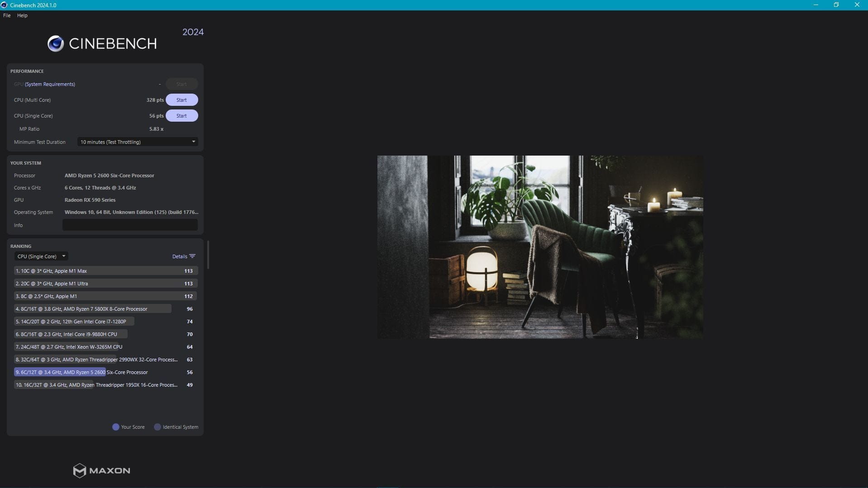Select the 8C Apple M1 ranking row
The image size is (868, 488).
(106, 296)
